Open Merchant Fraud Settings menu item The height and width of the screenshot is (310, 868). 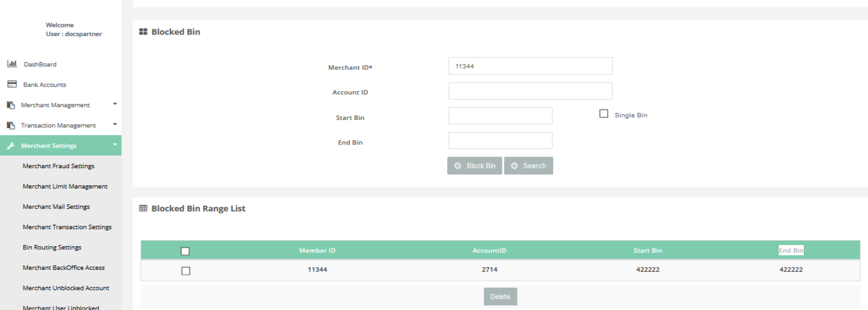pyautogui.click(x=58, y=166)
